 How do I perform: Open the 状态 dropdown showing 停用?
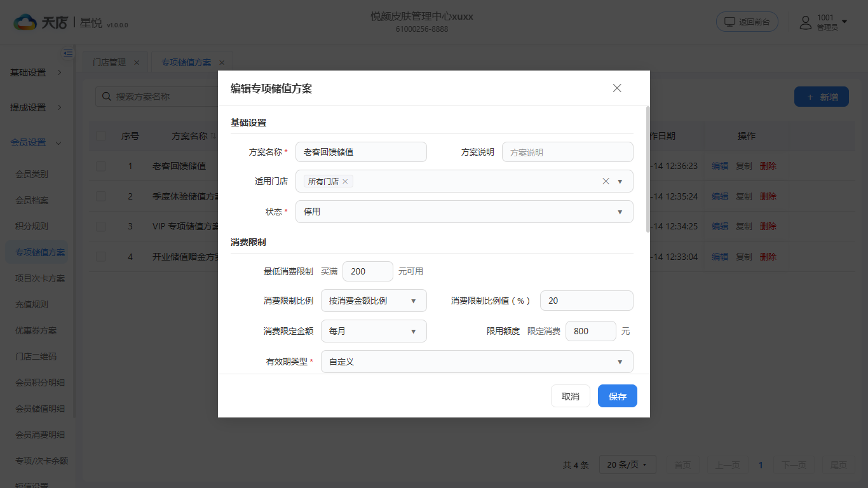tap(465, 212)
